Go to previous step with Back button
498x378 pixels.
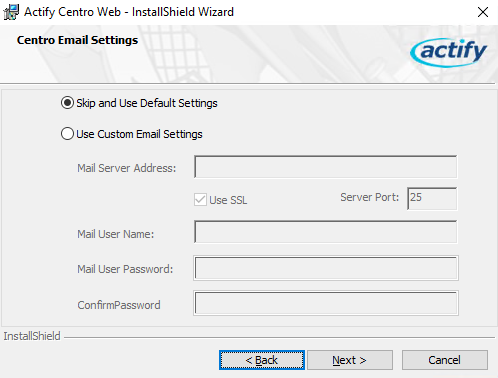point(262,360)
